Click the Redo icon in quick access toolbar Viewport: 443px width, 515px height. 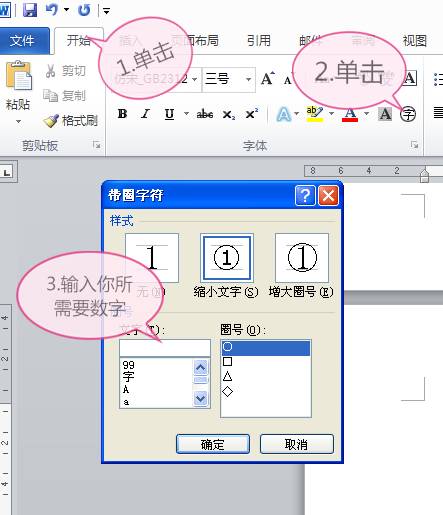point(84,10)
